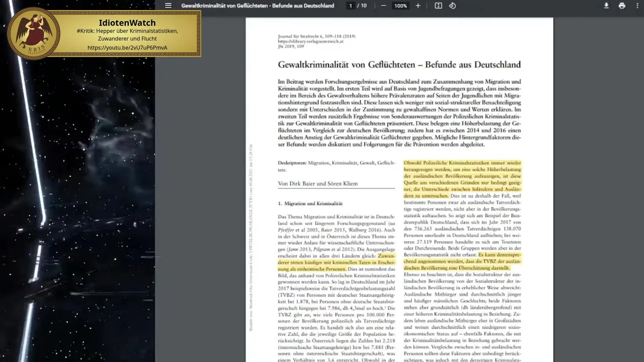Click the elibrary.verlagoesterreich.at URL in document

[310, 41]
